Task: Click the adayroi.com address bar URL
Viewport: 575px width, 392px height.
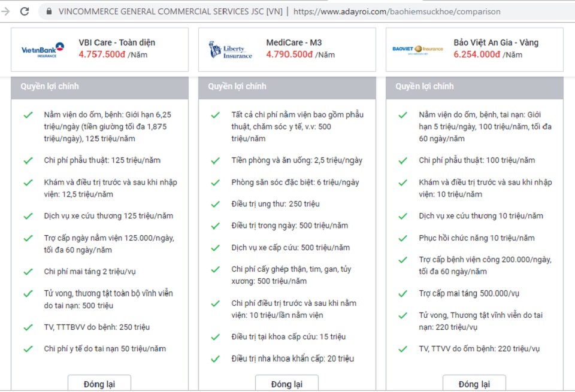Action: [x=397, y=11]
